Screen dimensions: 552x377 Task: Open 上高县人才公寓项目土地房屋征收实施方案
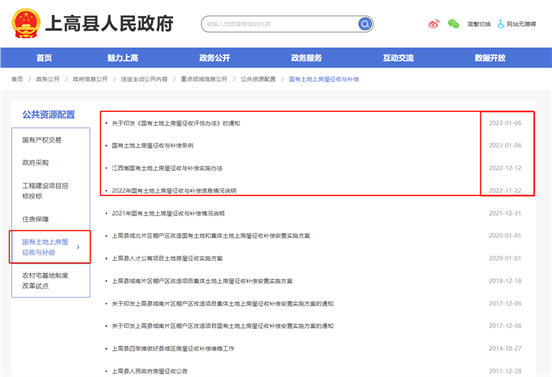coord(167,258)
